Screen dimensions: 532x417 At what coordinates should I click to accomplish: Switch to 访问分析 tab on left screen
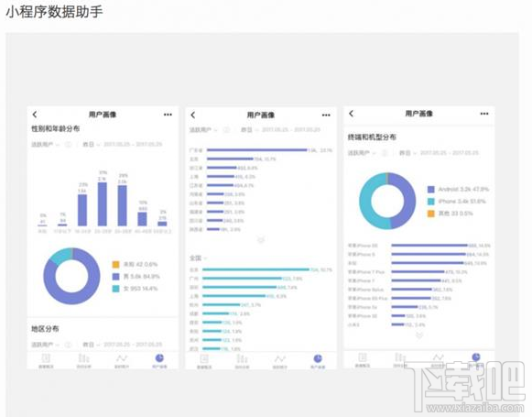(x=84, y=361)
